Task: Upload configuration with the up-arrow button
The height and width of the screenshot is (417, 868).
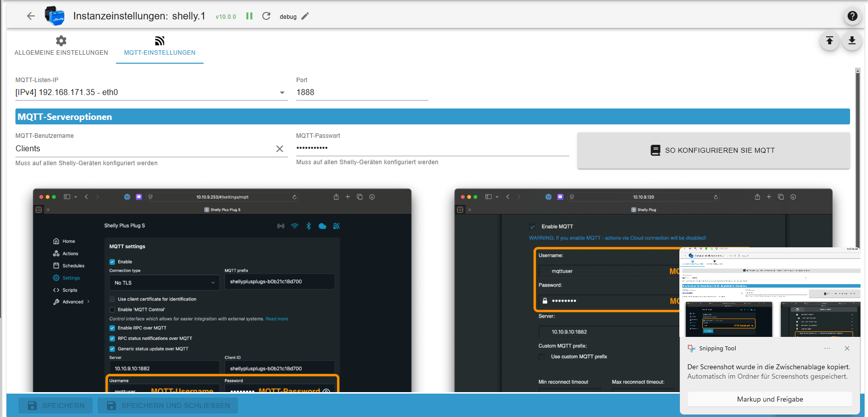Action: [x=830, y=41]
